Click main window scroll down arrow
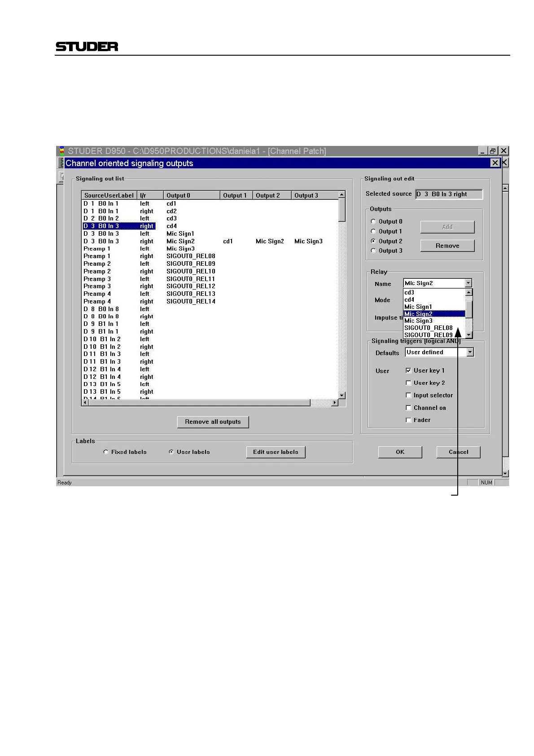 pyautogui.click(x=505, y=473)
